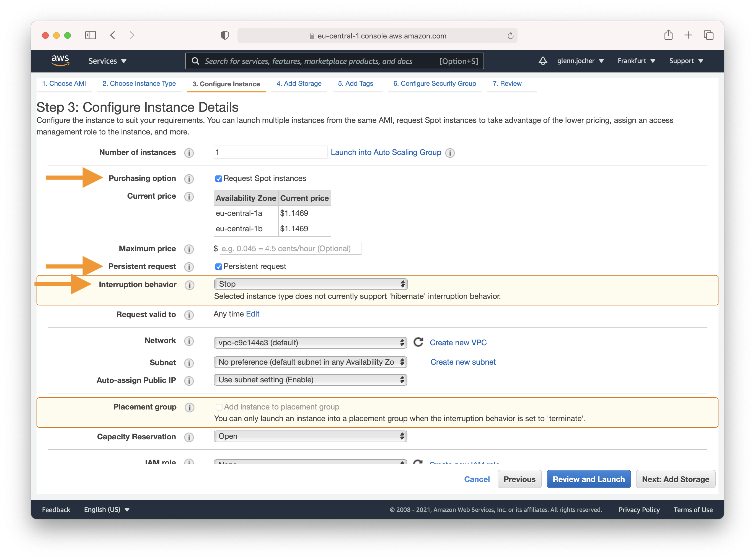Toggle the Persistent request checkbox
This screenshot has height=560, width=755.
coord(217,266)
